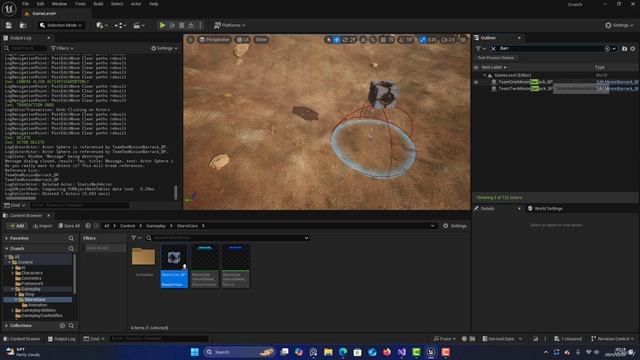The height and width of the screenshot is (360, 640).
Task: Open Content Browser Settings
Action: (x=454, y=226)
